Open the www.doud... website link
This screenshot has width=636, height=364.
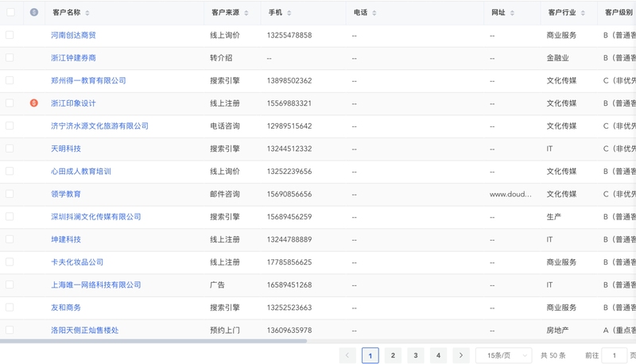pos(510,194)
